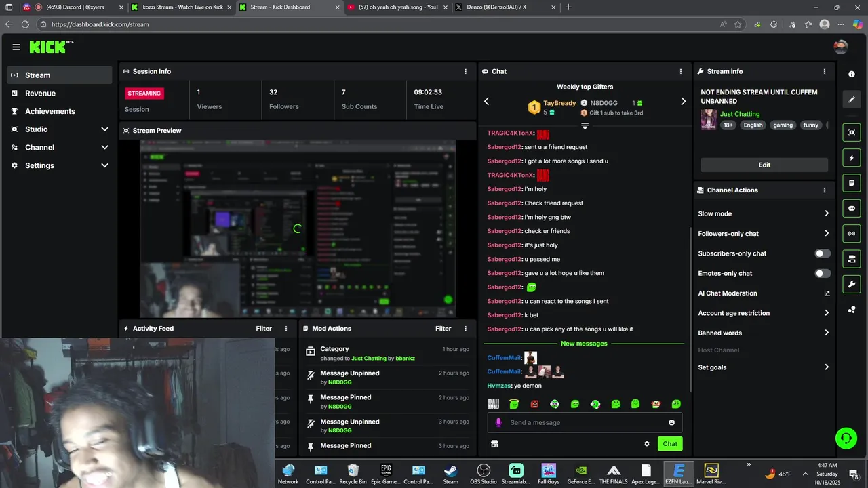
Task: Toggle the camera moderation widget icon
Action: pos(852,259)
